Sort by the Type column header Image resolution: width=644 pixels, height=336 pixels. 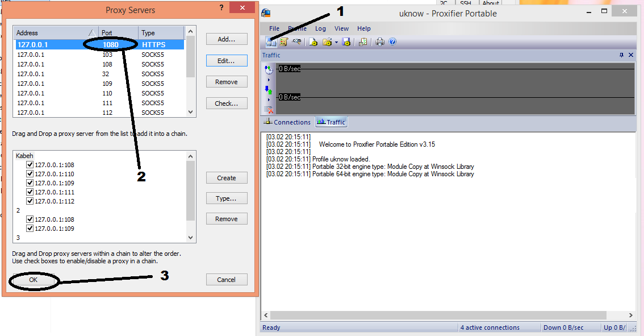point(161,33)
